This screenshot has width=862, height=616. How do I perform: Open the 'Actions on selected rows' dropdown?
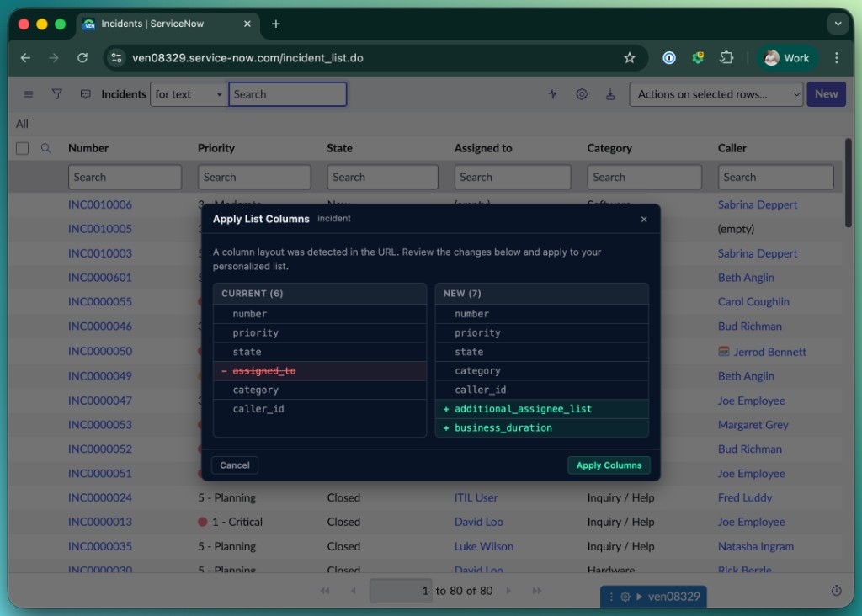point(716,94)
